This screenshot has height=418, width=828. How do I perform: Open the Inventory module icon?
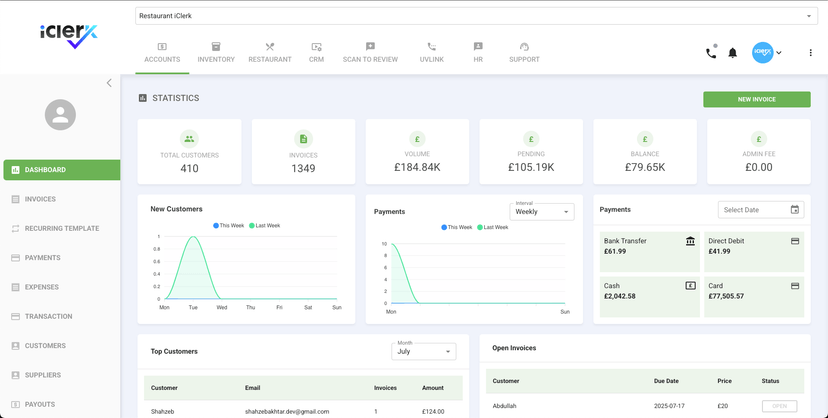tap(216, 47)
